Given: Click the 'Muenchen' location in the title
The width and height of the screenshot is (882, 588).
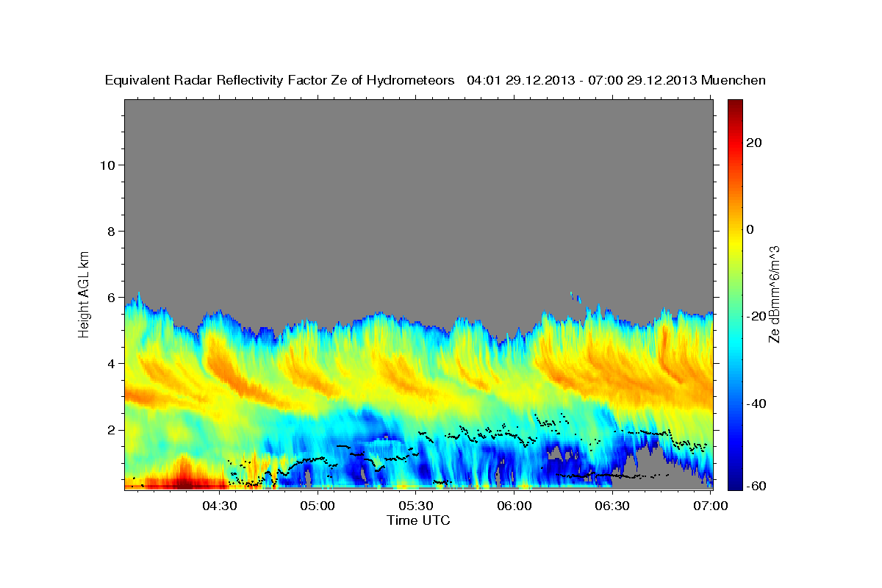Looking at the screenshot, I should point(734,81).
